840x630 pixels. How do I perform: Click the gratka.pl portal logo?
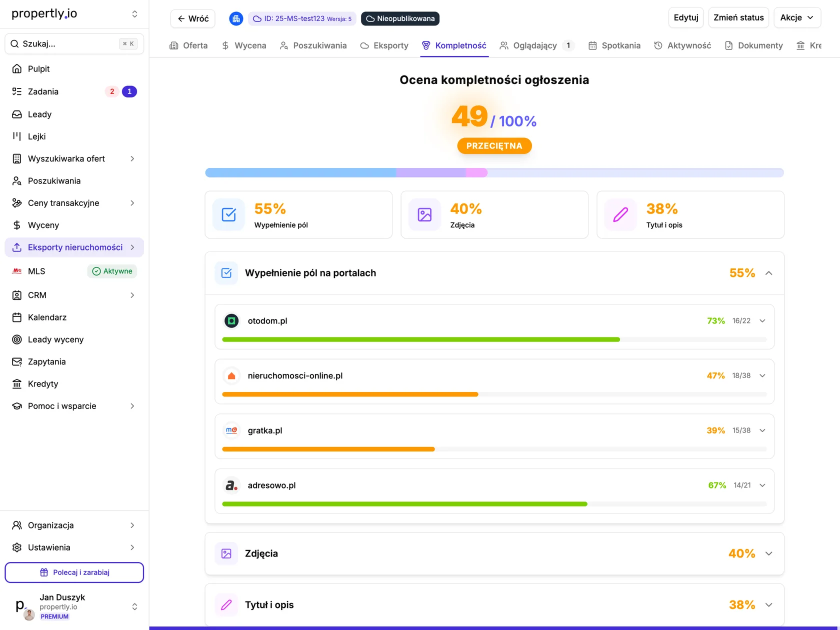tap(231, 430)
